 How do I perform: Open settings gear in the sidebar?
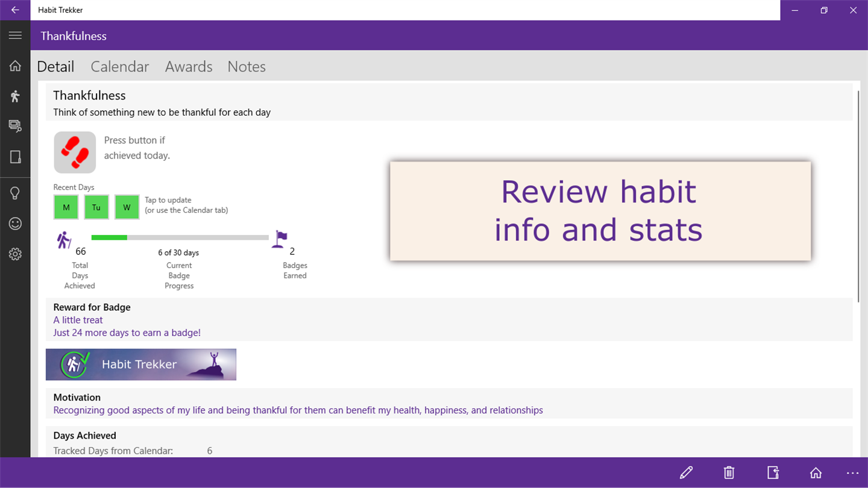pyautogui.click(x=15, y=254)
